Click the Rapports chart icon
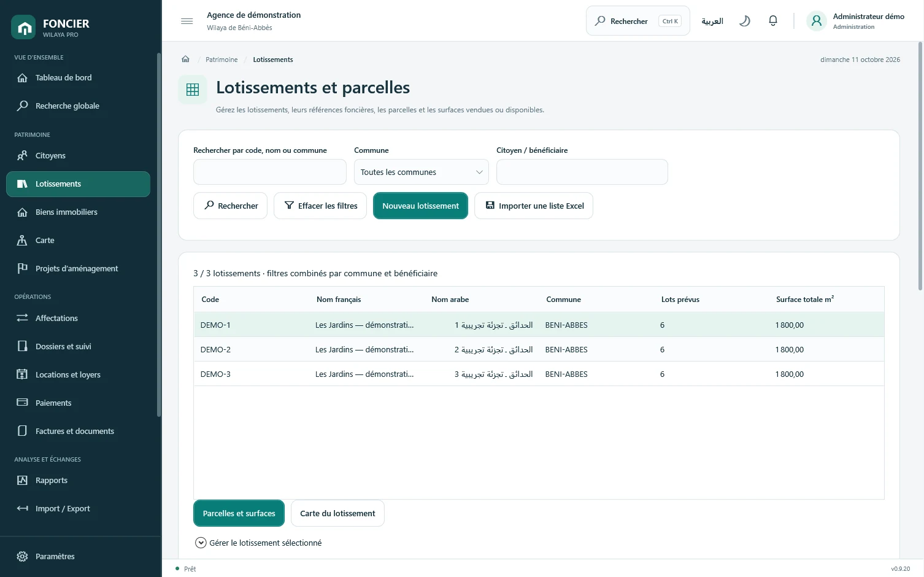The image size is (924, 577). [23, 481]
